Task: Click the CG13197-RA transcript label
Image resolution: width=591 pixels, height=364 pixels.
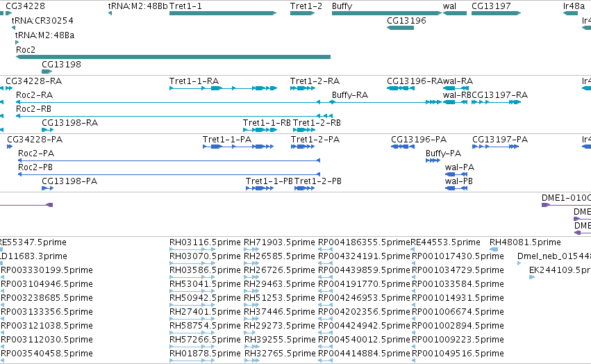Action: pyautogui.click(x=500, y=95)
